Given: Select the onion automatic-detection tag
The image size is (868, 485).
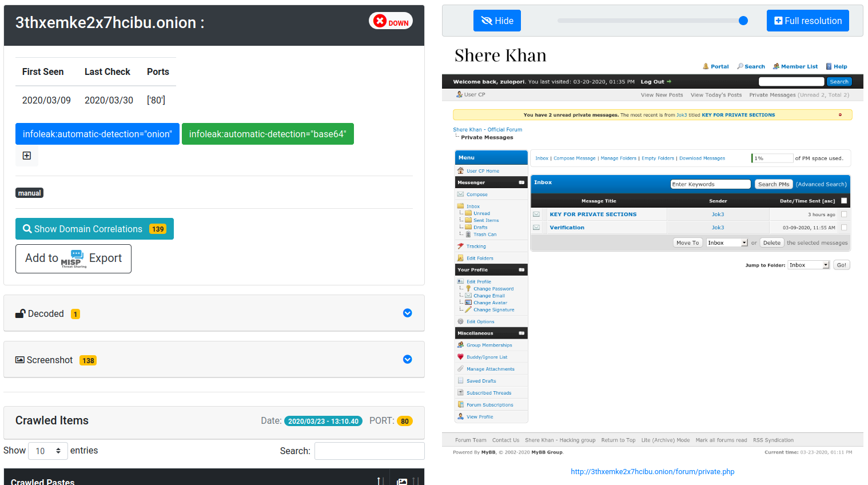Looking at the screenshot, I should click(97, 134).
